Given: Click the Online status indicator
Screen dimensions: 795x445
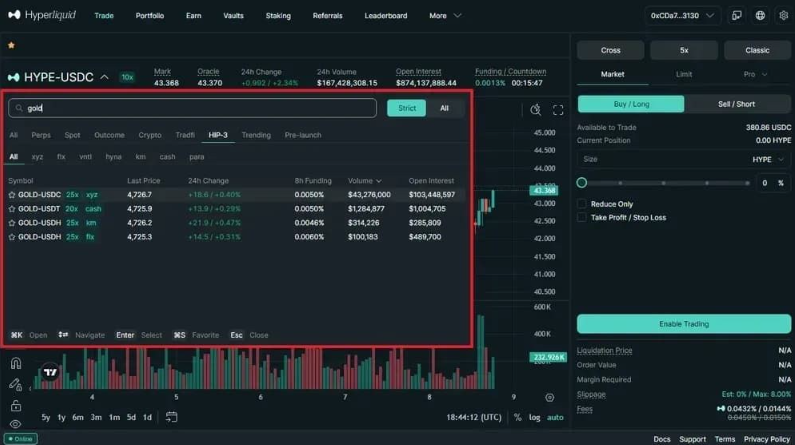Looking at the screenshot, I should coord(20,439).
